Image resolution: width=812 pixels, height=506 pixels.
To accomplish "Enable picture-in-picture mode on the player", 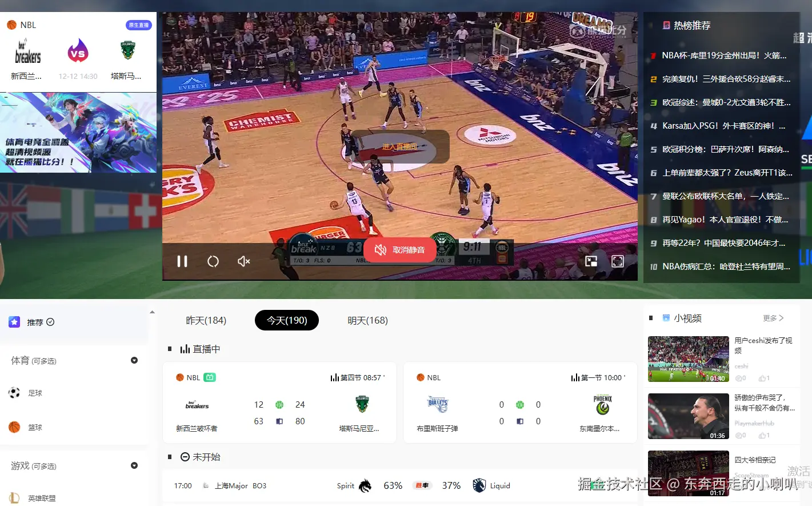I will coord(591,261).
